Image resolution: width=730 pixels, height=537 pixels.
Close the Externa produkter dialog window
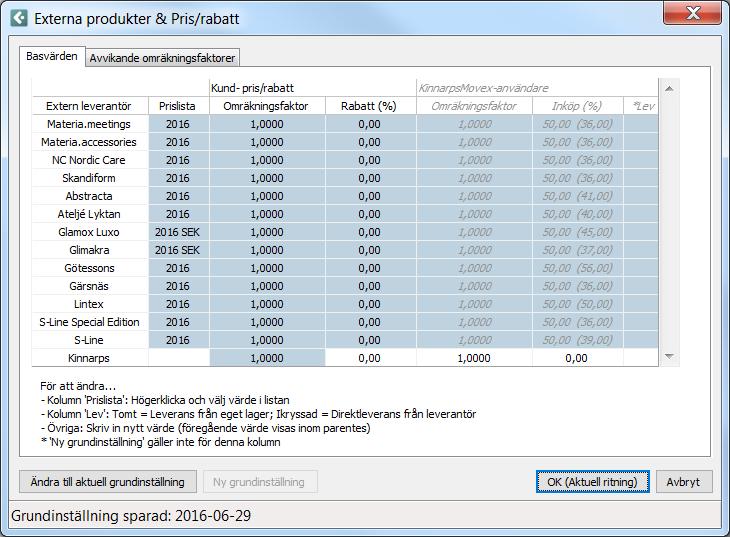[692, 13]
